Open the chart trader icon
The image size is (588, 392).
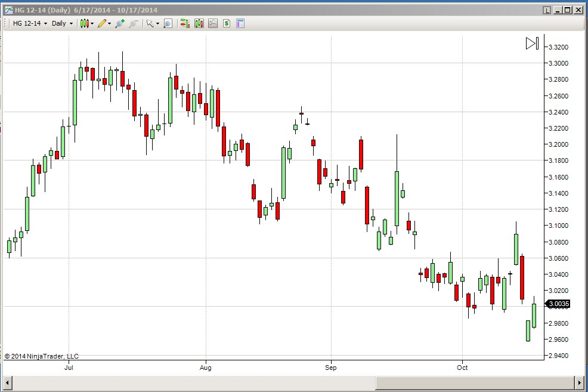tap(185, 24)
